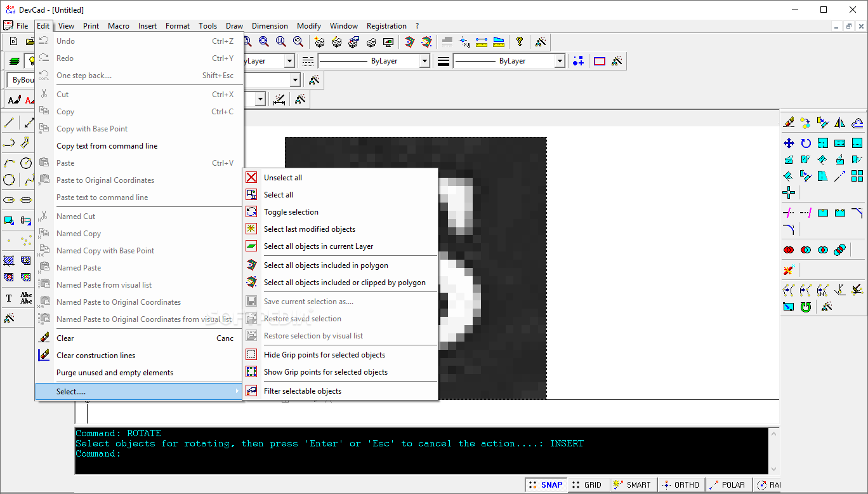Choose Filter selectable objects
Image resolution: width=868 pixels, height=494 pixels.
click(x=341, y=391)
